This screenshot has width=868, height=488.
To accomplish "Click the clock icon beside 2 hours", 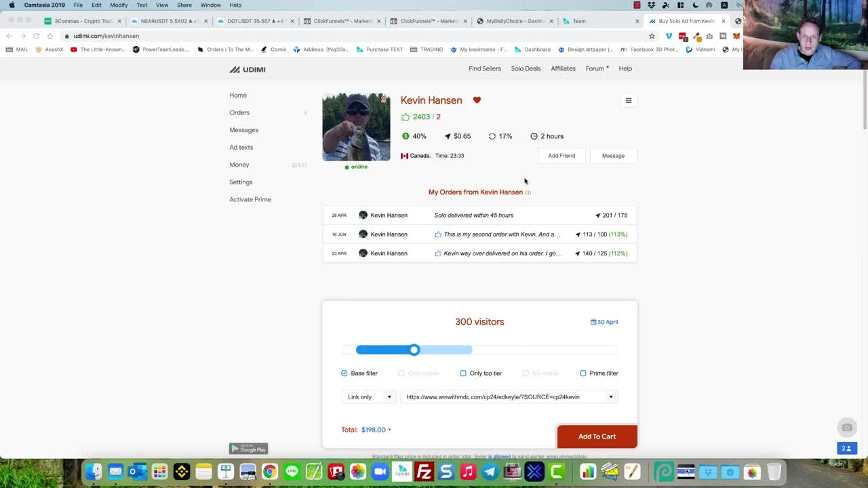I will coord(534,136).
